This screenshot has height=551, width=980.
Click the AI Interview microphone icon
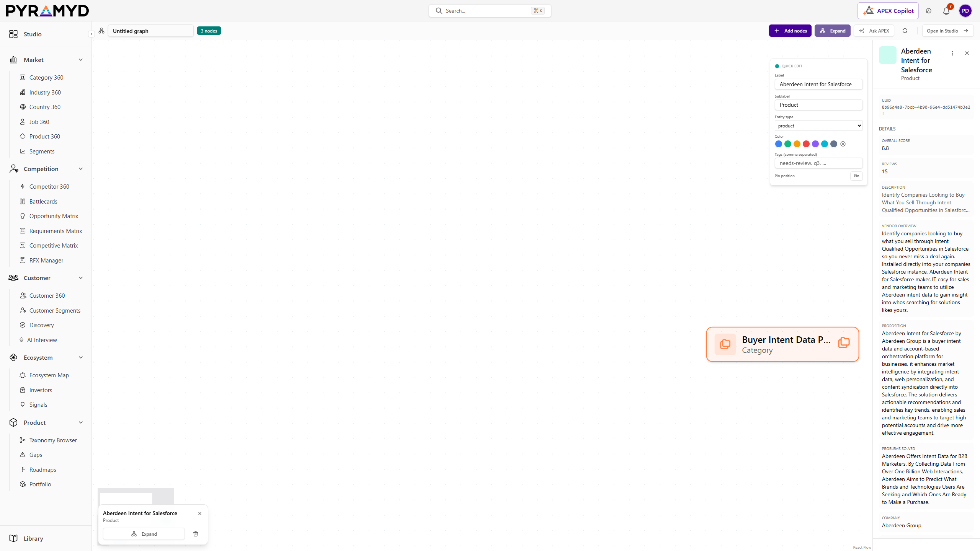coord(21,340)
